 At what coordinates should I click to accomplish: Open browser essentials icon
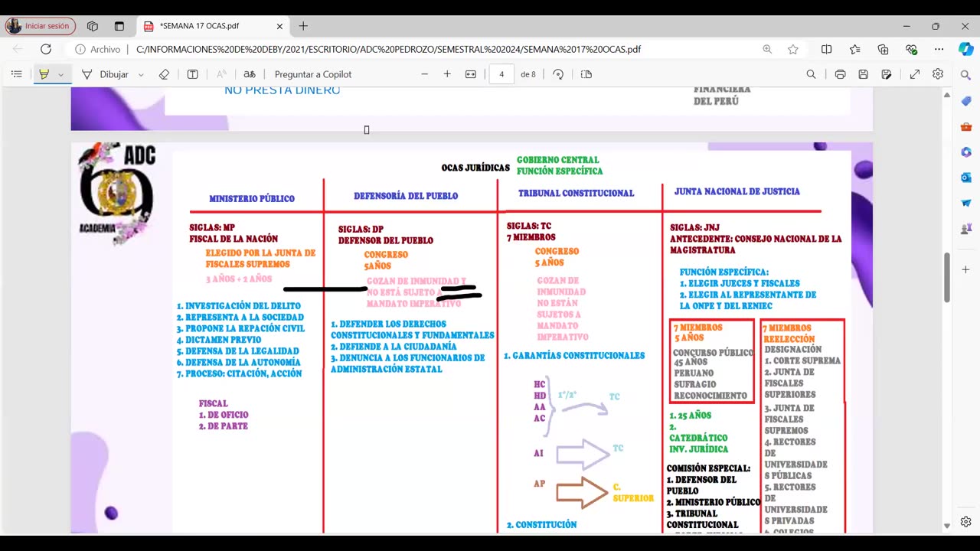tap(911, 49)
